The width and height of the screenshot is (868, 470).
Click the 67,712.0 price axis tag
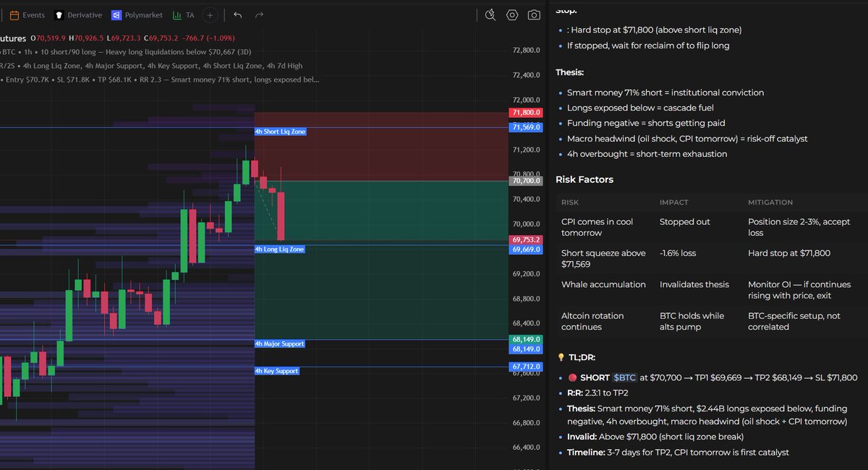(527, 367)
